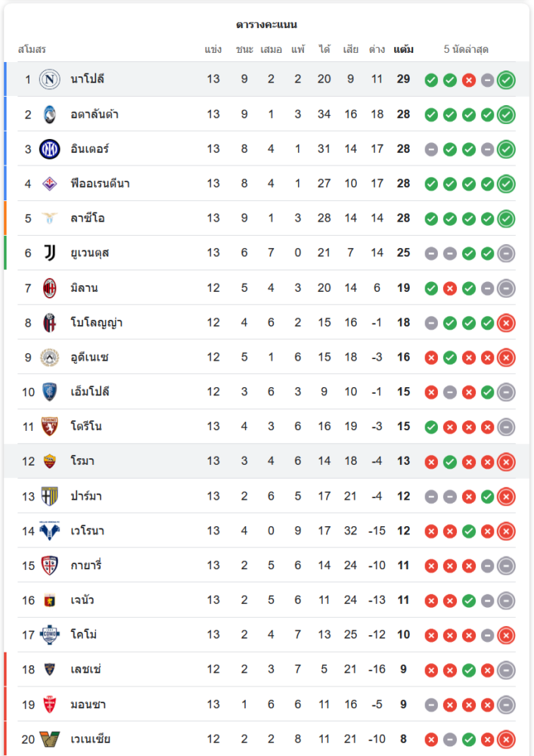Open the โรมา team link
This screenshot has height=756, width=534.
82,461
